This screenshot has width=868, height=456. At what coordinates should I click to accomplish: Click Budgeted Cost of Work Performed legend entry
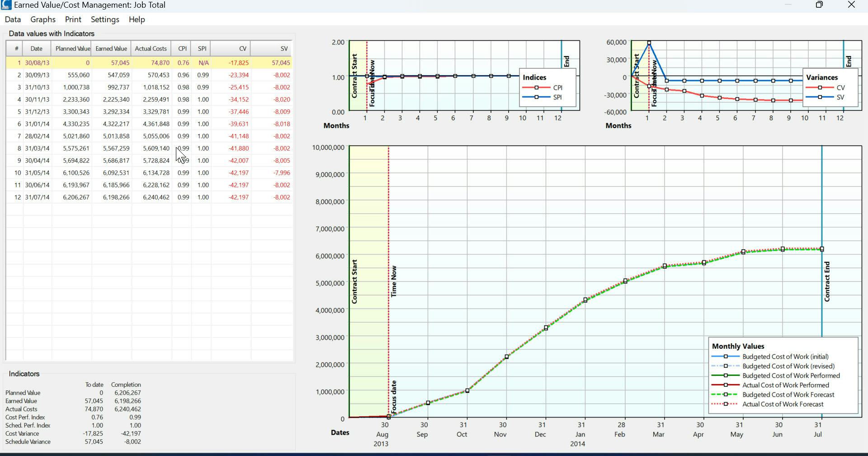point(776,376)
